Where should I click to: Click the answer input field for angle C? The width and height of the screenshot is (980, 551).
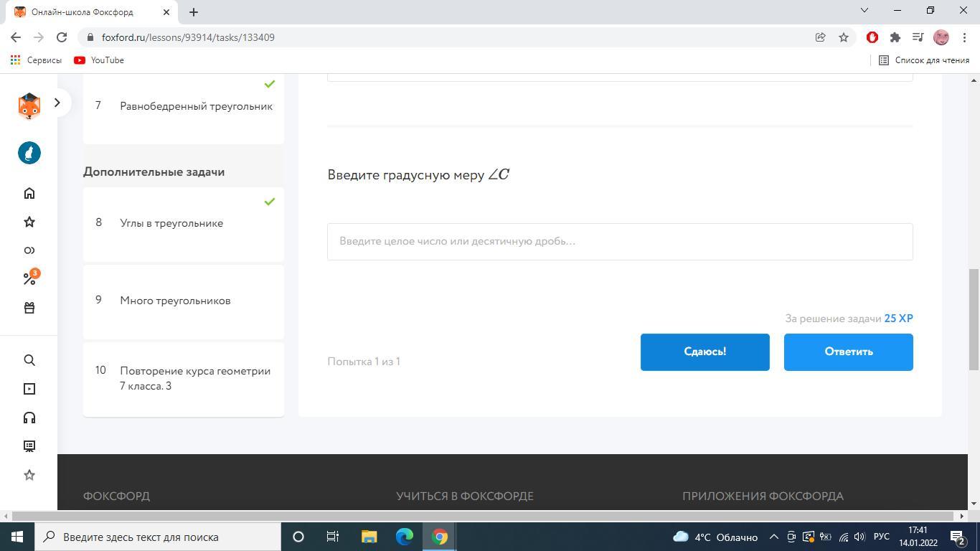(620, 241)
